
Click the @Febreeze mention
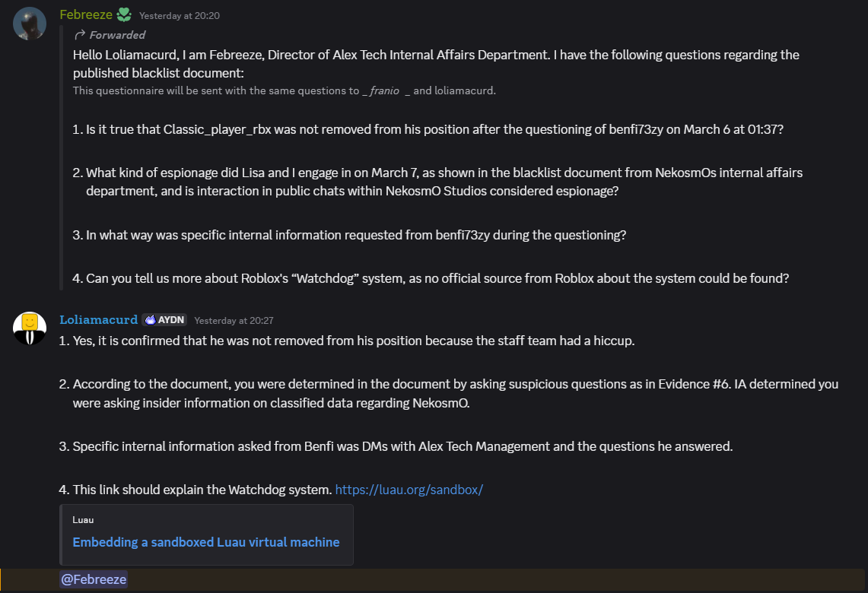click(x=94, y=579)
